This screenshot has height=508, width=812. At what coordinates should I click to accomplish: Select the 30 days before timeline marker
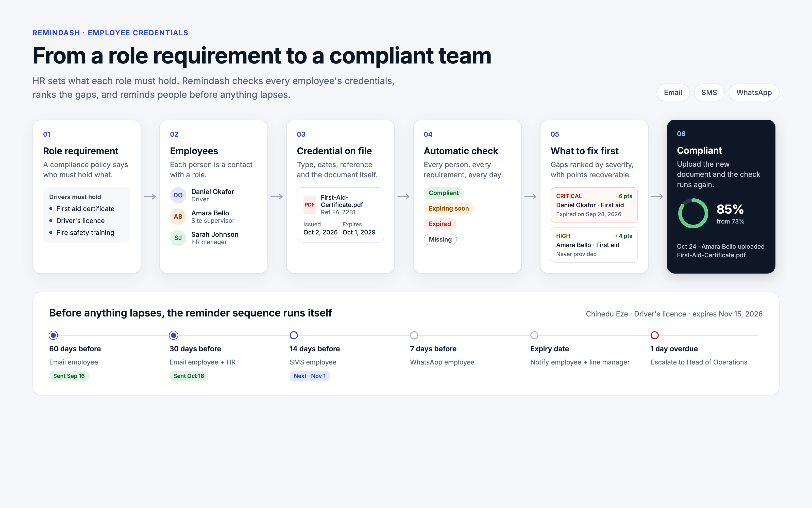point(174,335)
